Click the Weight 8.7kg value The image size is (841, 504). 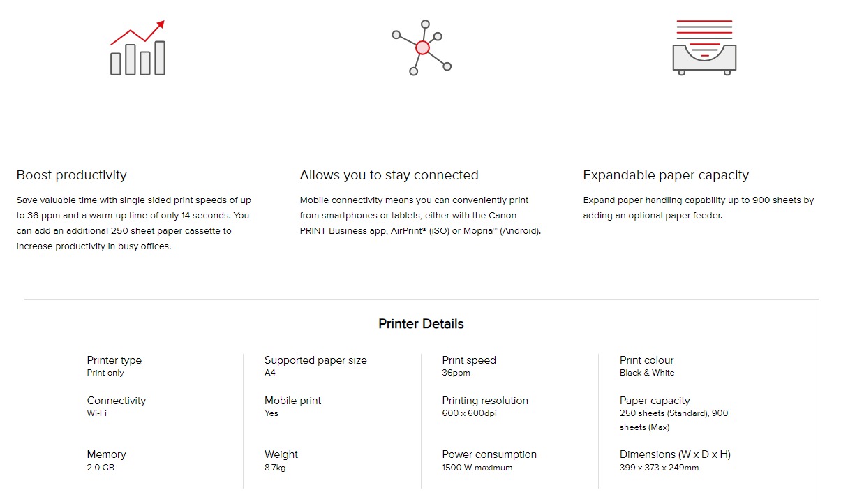[x=275, y=468]
